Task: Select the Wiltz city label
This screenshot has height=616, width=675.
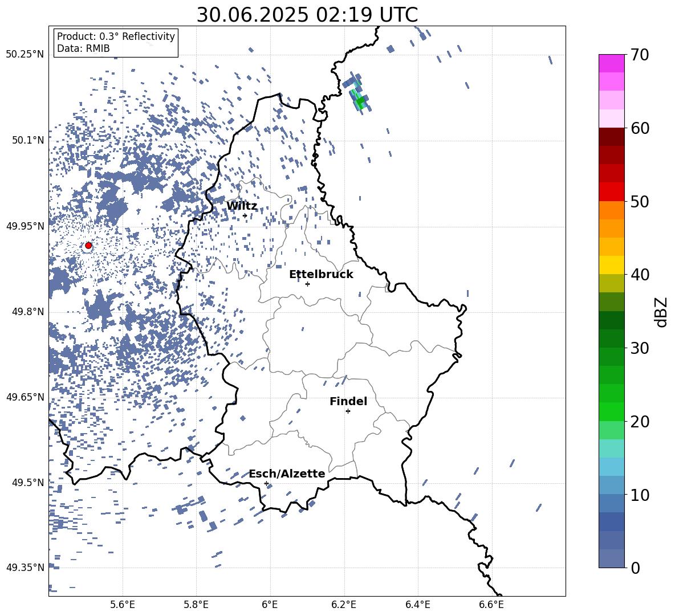Action: tap(242, 206)
